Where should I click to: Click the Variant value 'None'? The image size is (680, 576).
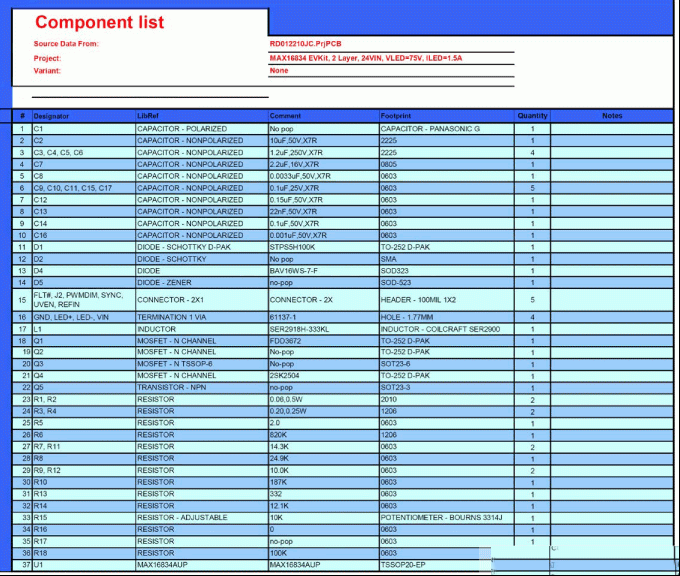coord(279,71)
